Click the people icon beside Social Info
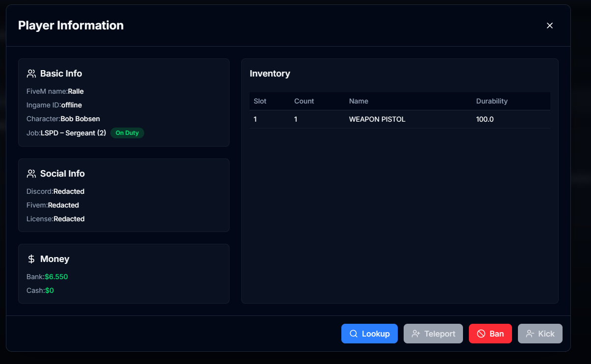Viewport: 591px width, 364px height. [x=31, y=173]
